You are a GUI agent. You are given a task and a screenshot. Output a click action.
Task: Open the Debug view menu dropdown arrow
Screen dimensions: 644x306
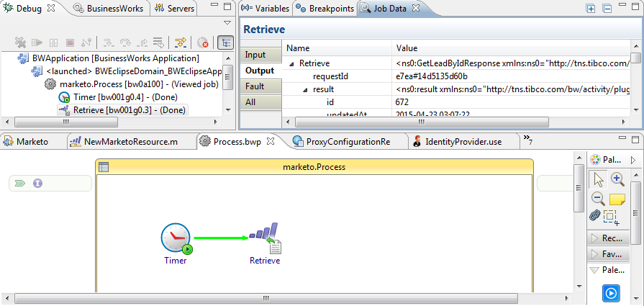pyautogui.click(x=227, y=22)
